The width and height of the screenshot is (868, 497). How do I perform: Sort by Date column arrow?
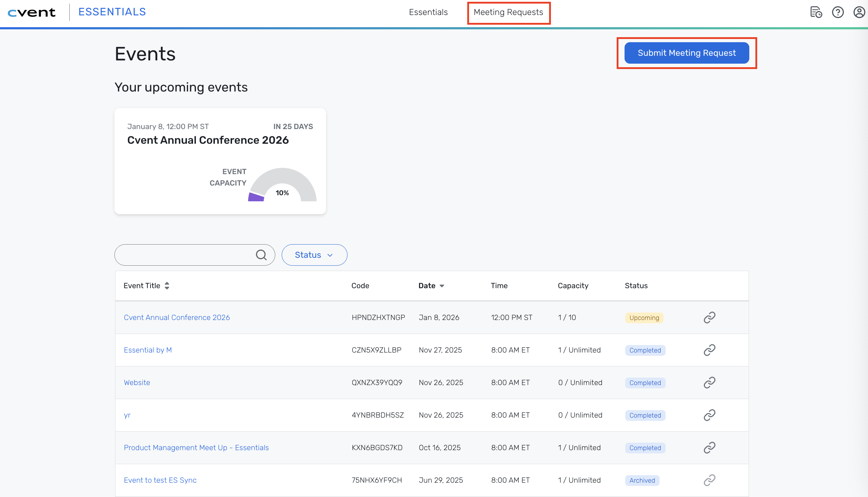tap(442, 286)
